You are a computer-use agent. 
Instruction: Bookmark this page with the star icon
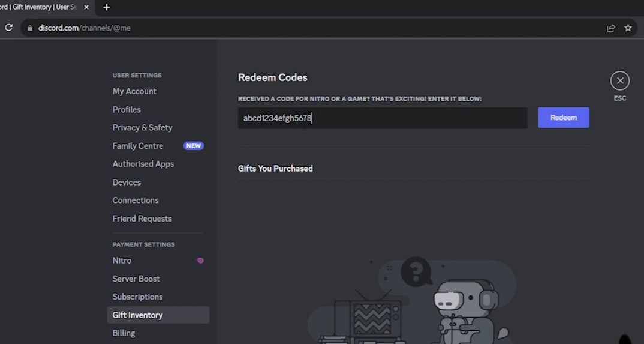(628, 28)
